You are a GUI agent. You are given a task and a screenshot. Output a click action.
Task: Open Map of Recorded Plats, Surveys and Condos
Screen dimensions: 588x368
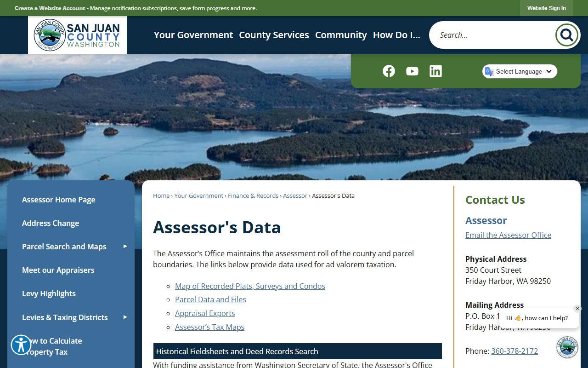250,286
